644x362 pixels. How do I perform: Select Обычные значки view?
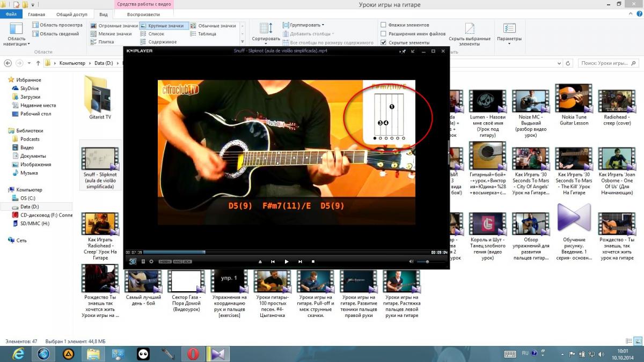213,26
